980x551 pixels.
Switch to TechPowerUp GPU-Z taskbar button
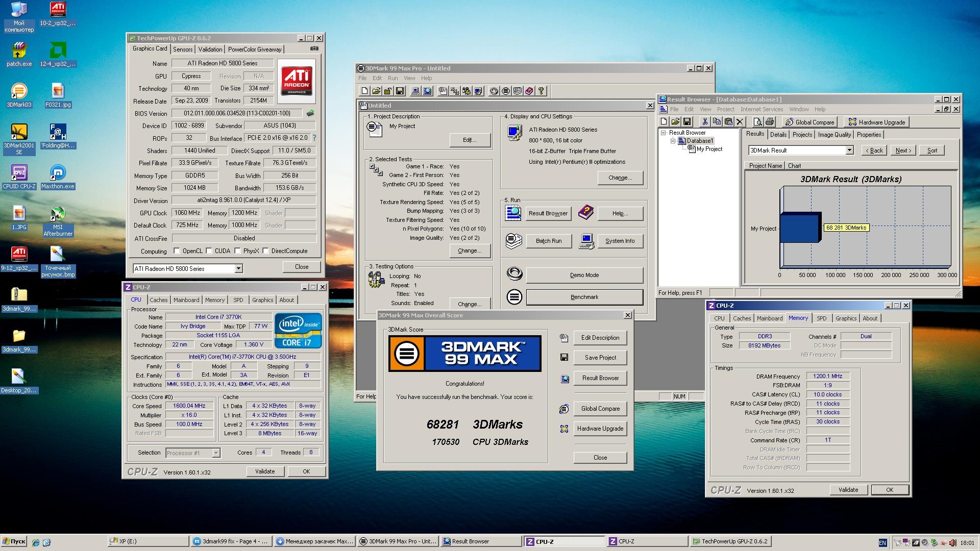(x=730, y=542)
